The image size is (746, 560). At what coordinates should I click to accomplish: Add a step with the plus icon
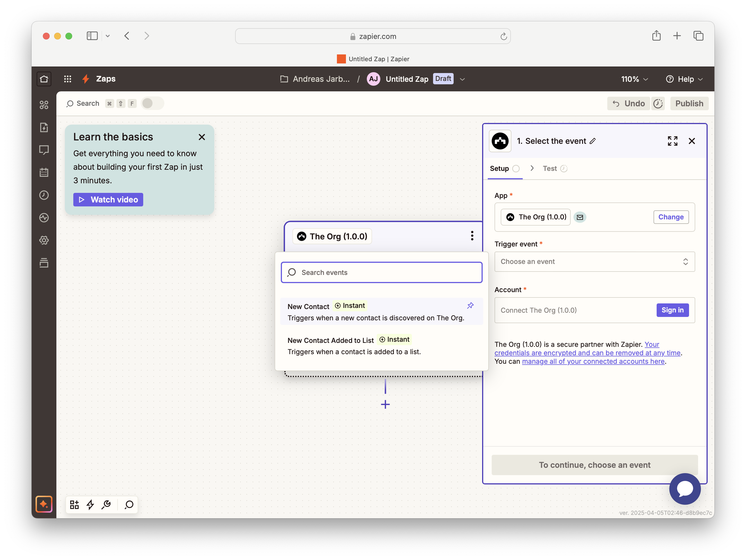(385, 404)
